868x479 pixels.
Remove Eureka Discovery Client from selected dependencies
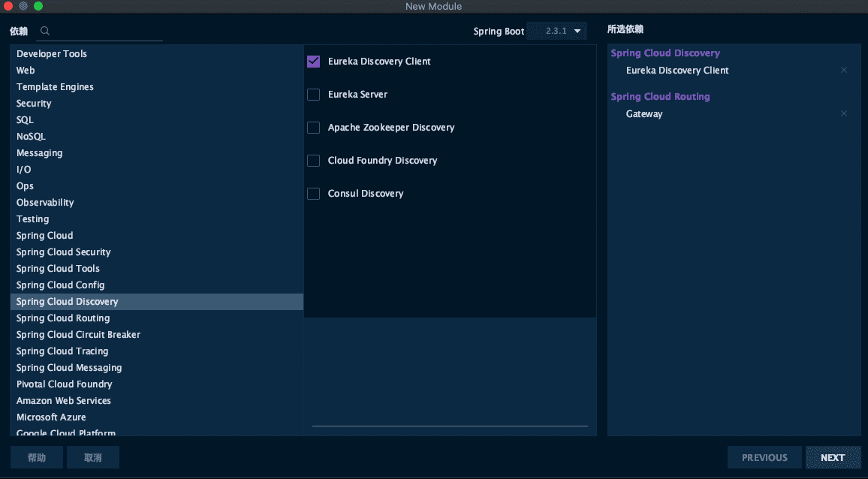(x=844, y=70)
